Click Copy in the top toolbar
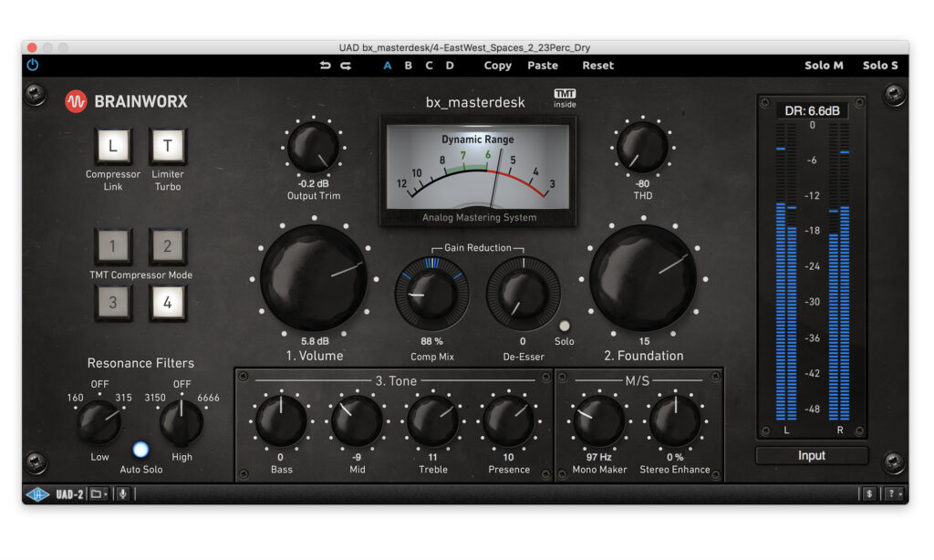The image size is (934, 560). [x=497, y=66]
